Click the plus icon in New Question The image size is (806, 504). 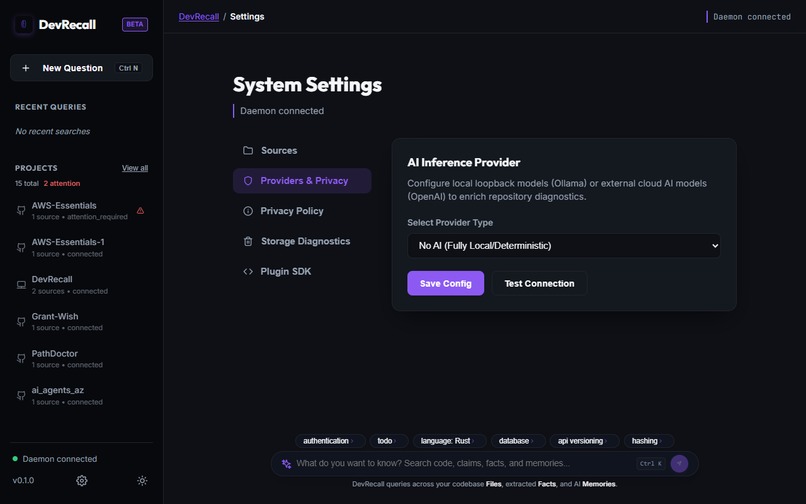coord(26,68)
